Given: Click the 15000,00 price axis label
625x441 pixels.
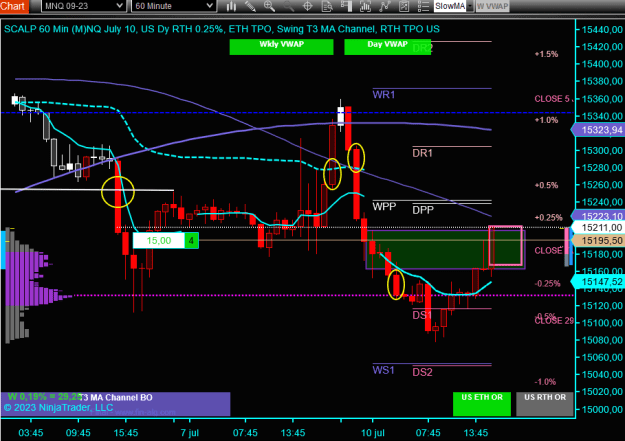Looking at the screenshot, I should 602,410.
